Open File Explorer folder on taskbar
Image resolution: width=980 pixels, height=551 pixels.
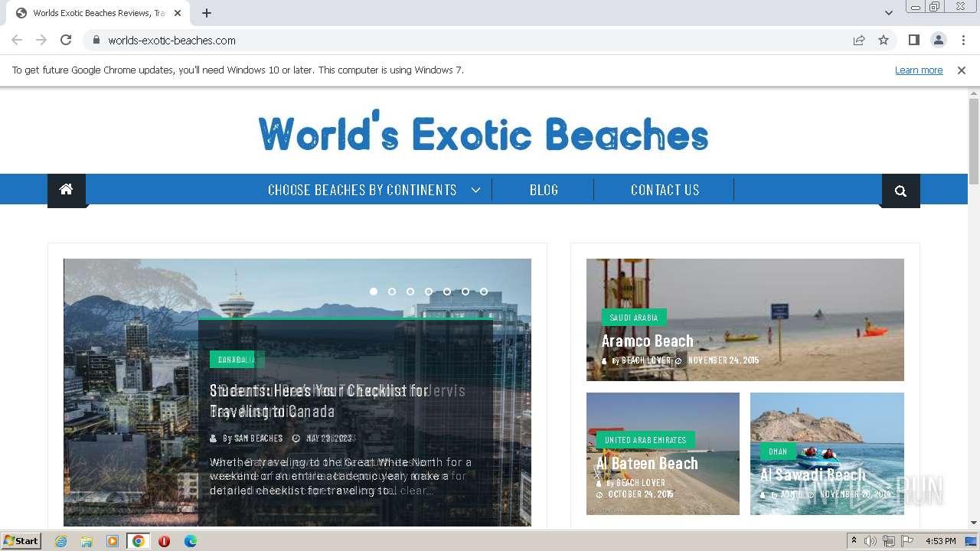pos(87,541)
